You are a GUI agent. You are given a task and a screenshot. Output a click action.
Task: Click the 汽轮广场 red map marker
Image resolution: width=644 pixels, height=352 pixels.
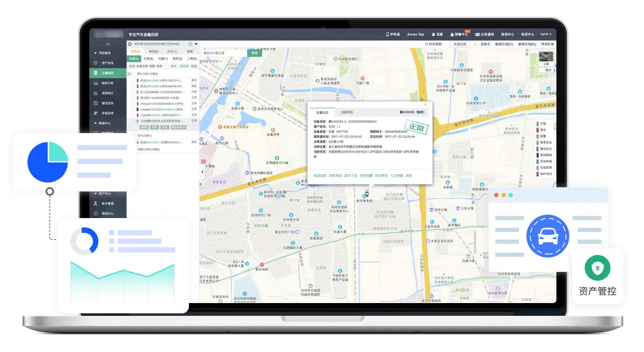[362, 79]
